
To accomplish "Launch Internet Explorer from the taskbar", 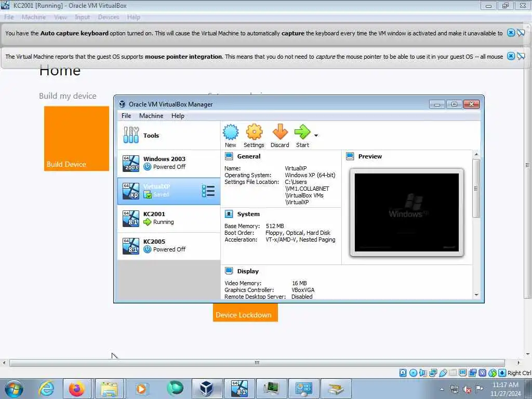I will coord(46,389).
